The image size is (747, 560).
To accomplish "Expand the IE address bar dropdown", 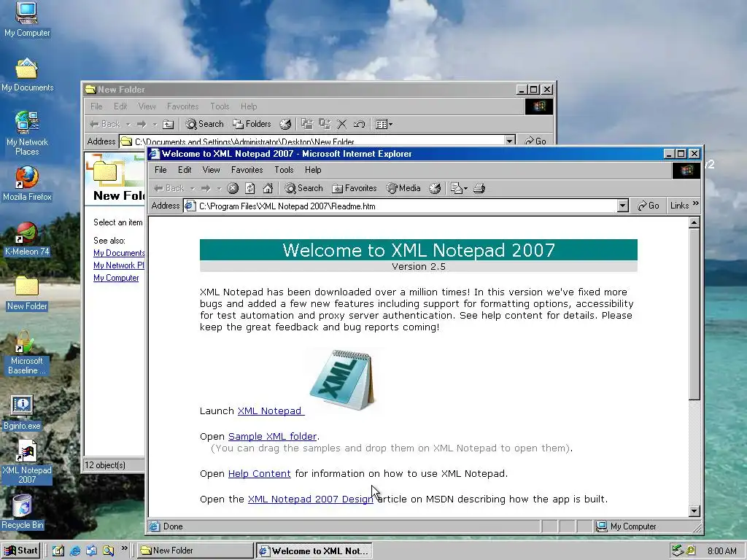I will [x=623, y=206].
